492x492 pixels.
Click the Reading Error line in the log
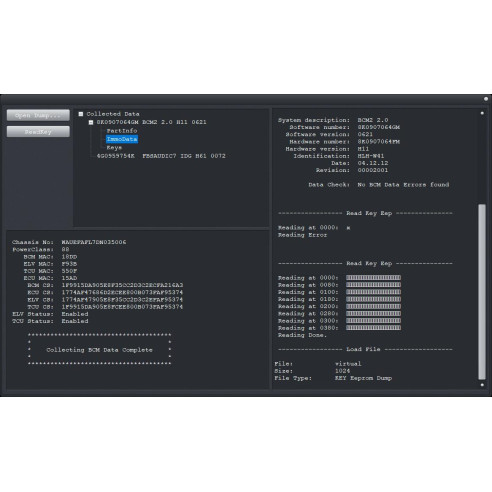[302, 235]
